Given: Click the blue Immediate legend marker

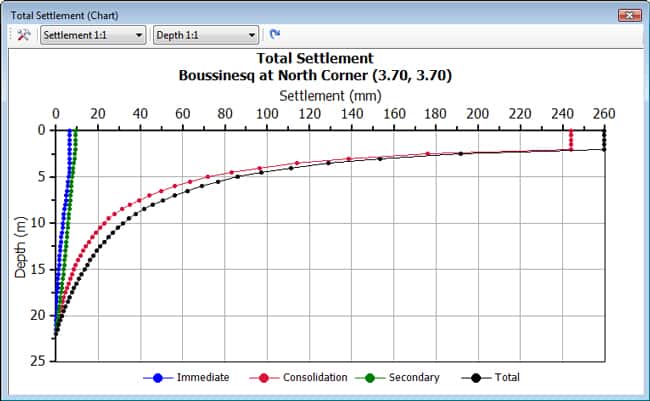Looking at the screenshot, I should tap(158, 378).
